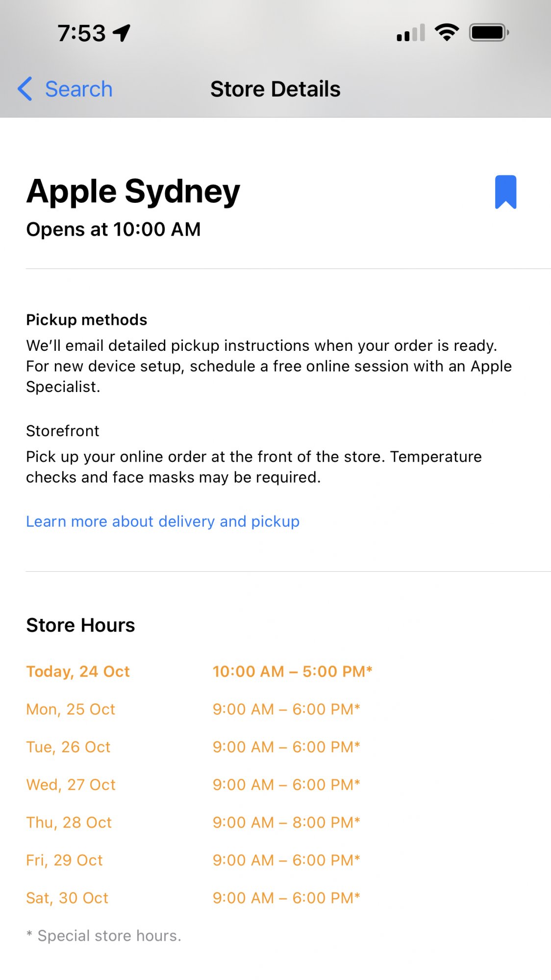Tap Today, 24 Oct hours row
This screenshot has height=980, width=551.
pos(199,671)
